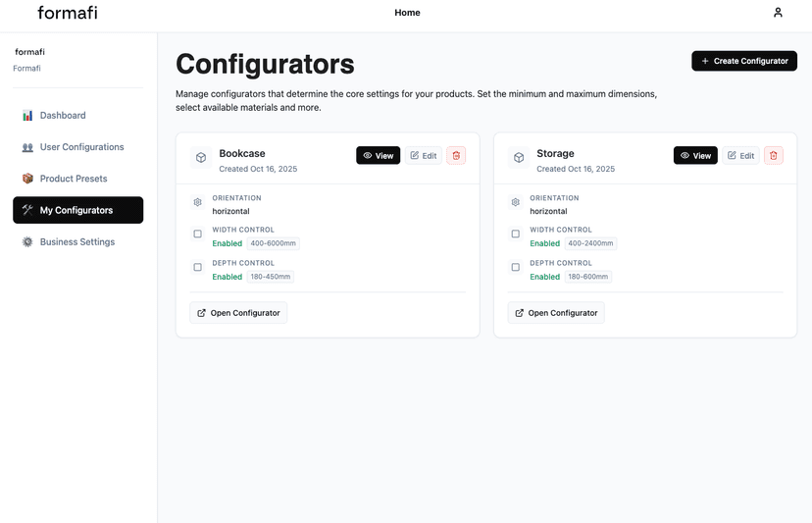Go to User Configurations
This screenshot has width=812, height=523.
point(81,147)
